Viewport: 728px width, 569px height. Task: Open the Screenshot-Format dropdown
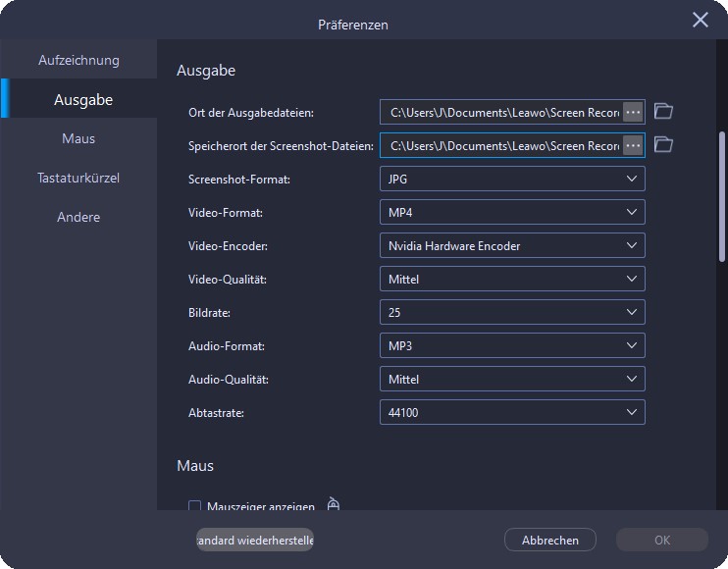coord(512,179)
